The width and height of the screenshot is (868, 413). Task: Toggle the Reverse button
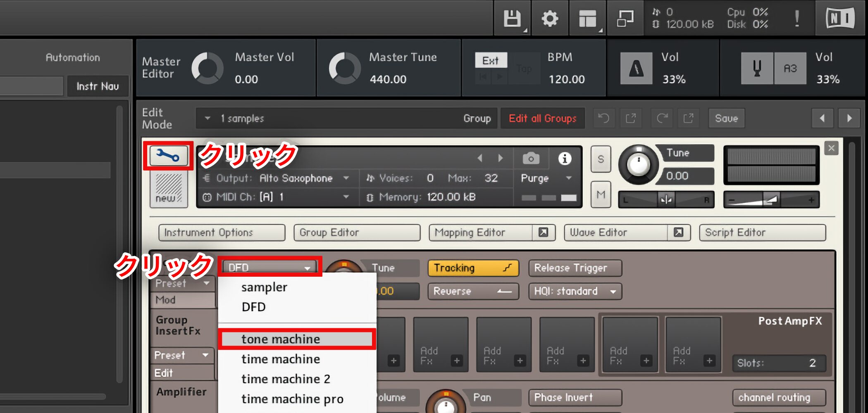tap(473, 291)
